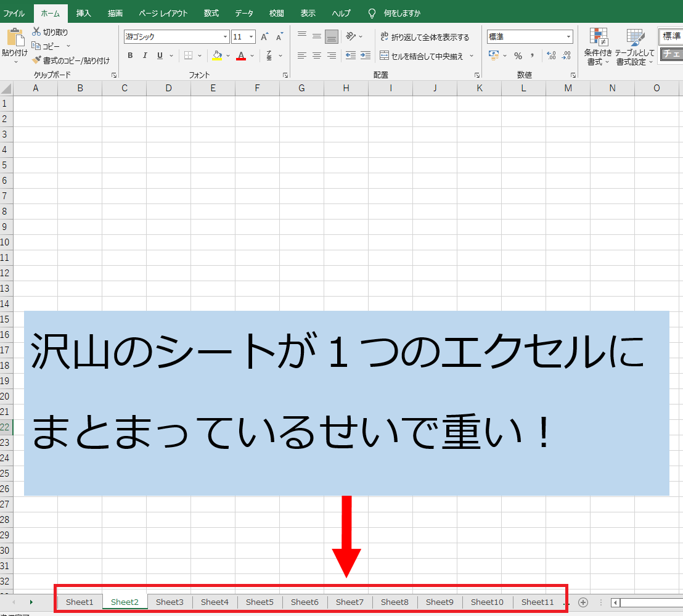The height and width of the screenshot is (616, 683).
Task: Click the percent style icon
Action: point(518,55)
